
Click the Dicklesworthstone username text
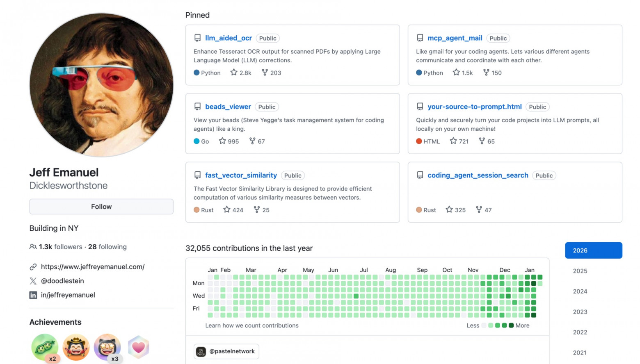tap(69, 186)
